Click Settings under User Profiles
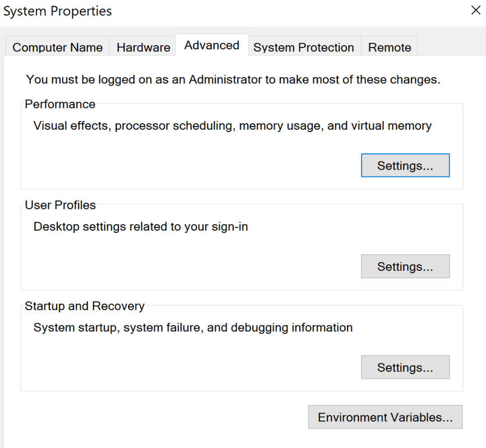 click(x=405, y=267)
